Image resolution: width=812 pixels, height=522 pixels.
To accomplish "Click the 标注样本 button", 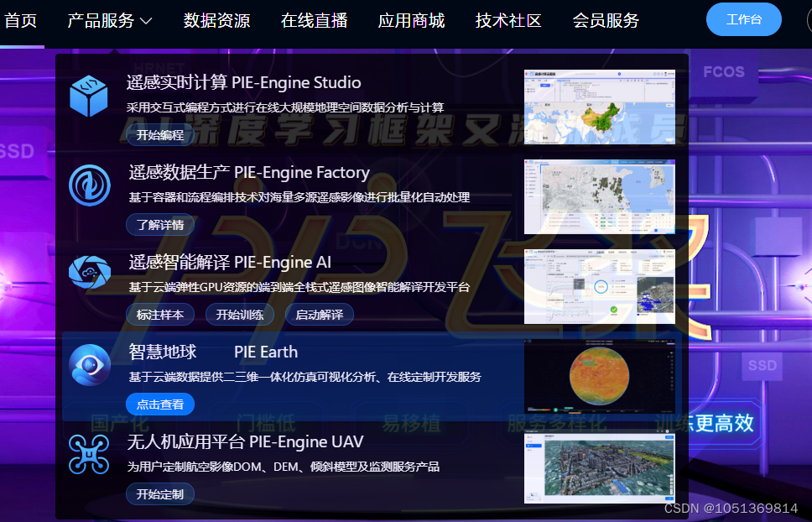I will [x=160, y=315].
